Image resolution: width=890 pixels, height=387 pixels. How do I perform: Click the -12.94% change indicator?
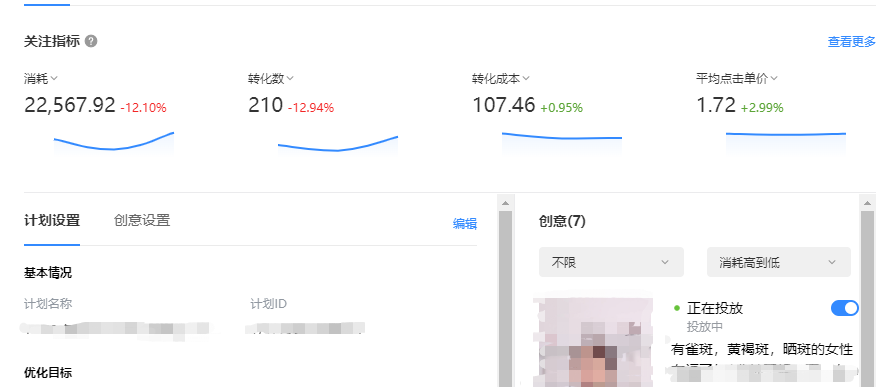310,107
